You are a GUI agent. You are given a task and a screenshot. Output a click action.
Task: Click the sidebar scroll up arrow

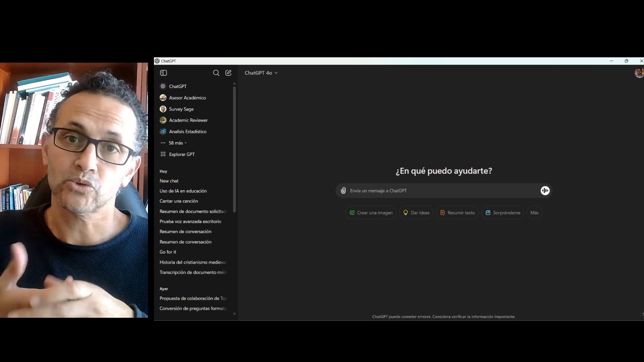[234, 83]
